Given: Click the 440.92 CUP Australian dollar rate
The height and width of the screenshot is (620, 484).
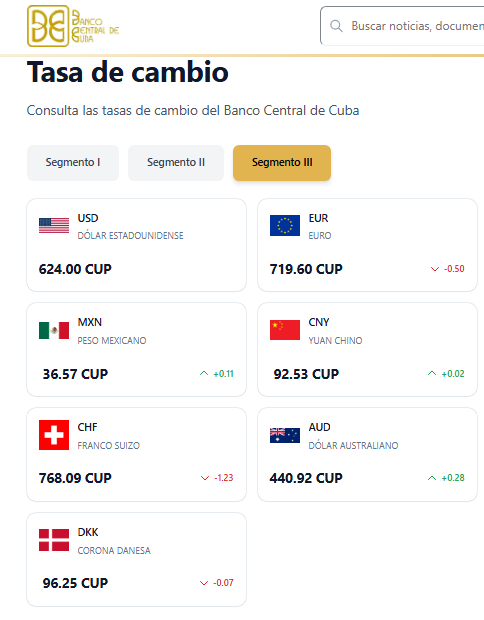Looking at the screenshot, I should click(306, 478).
